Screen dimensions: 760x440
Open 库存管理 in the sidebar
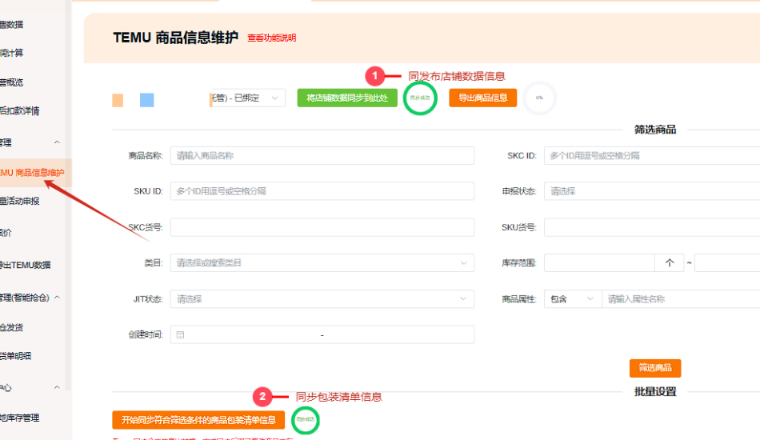[20, 418]
